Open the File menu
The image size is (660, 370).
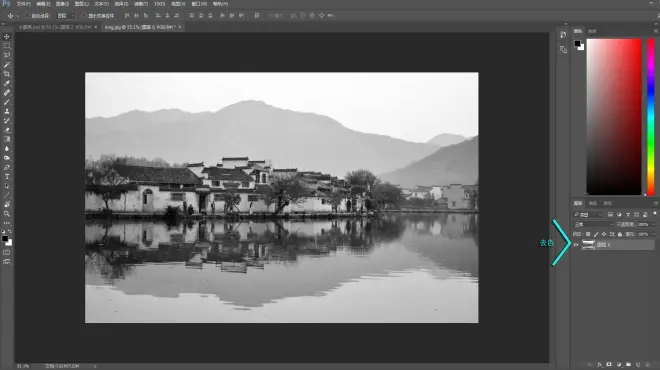point(24,4)
